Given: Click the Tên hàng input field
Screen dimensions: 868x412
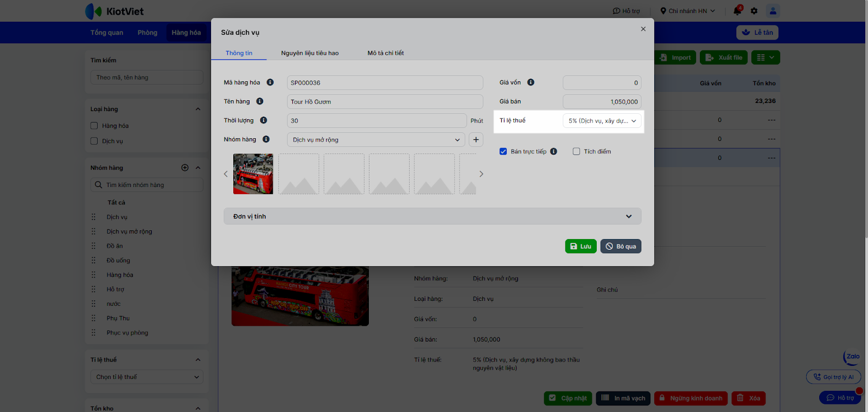Looking at the screenshot, I should tap(385, 101).
